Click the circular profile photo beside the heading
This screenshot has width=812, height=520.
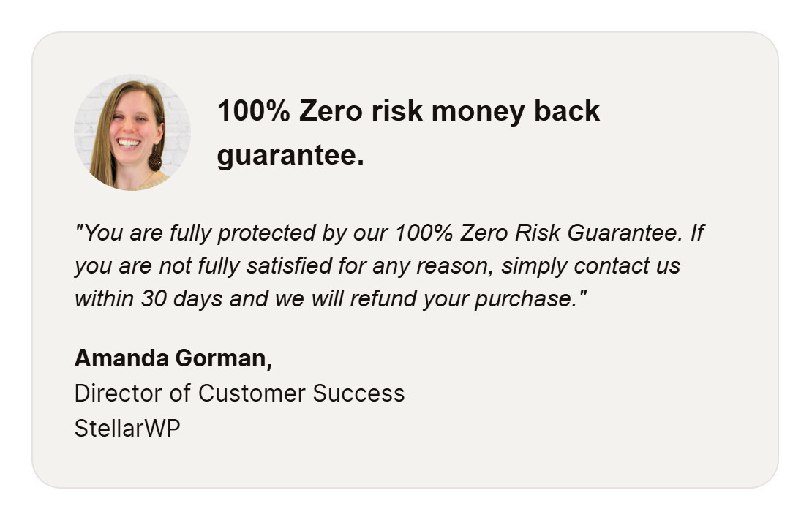[132, 132]
